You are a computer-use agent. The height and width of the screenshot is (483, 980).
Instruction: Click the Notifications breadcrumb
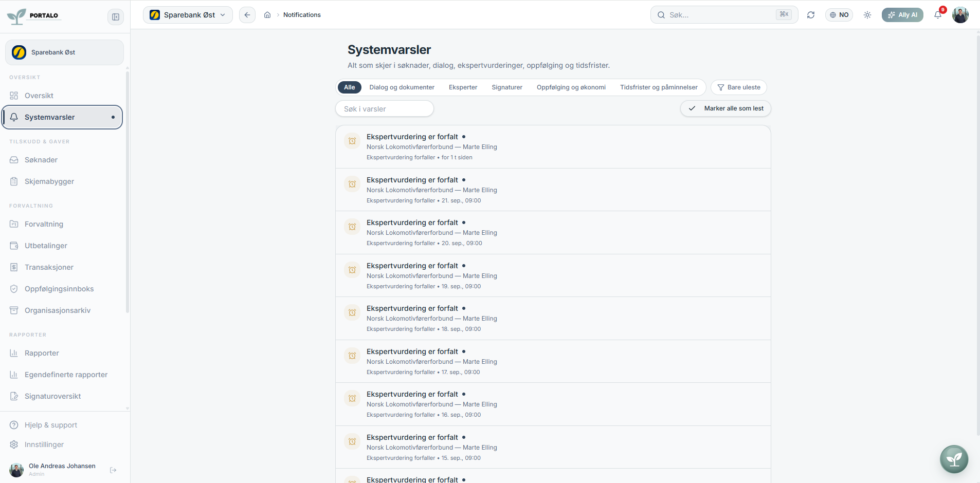point(302,15)
